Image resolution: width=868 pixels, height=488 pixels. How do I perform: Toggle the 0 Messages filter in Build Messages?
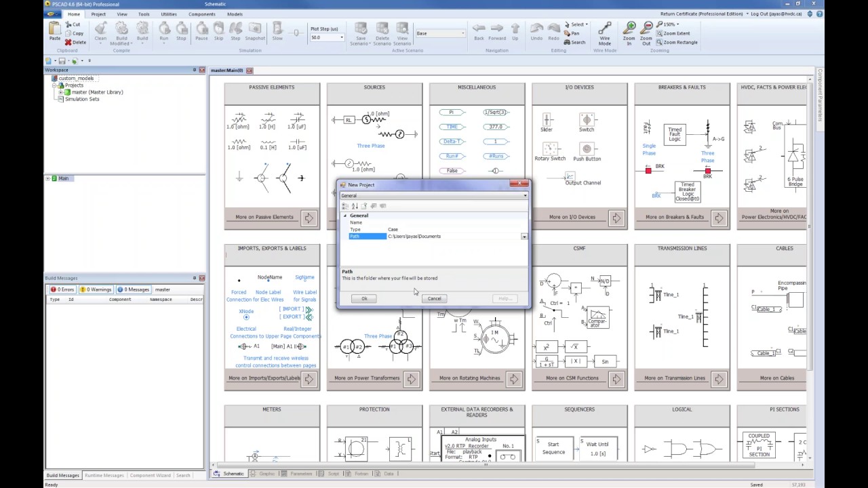(x=133, y=289)
